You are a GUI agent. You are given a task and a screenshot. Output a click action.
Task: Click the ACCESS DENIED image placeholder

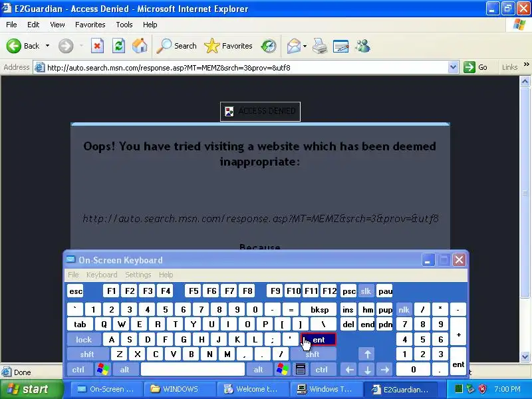tap(260, 111)
